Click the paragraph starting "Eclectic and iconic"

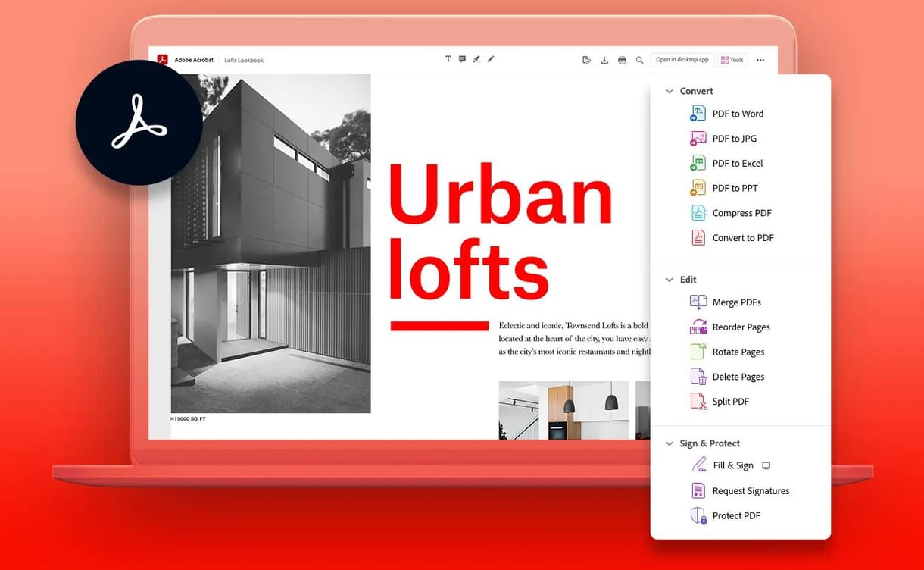pyautogui.click(x=575, y=338)
